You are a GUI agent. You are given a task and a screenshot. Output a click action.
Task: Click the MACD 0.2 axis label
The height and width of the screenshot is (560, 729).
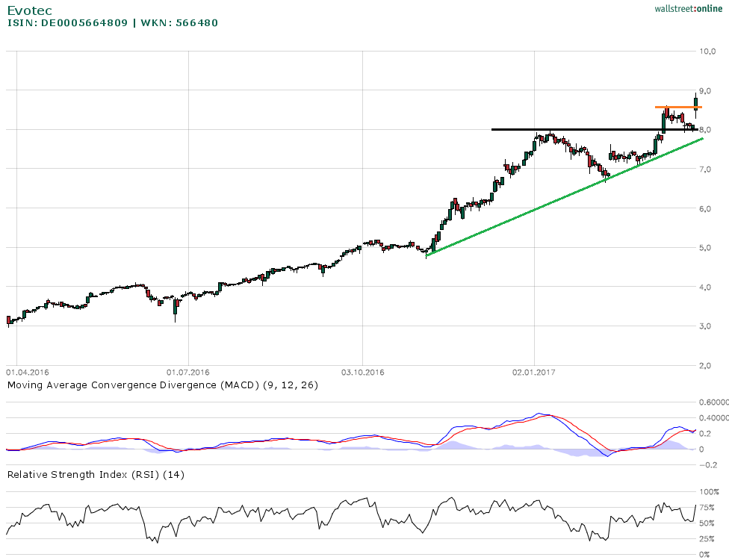click(705, 434)
